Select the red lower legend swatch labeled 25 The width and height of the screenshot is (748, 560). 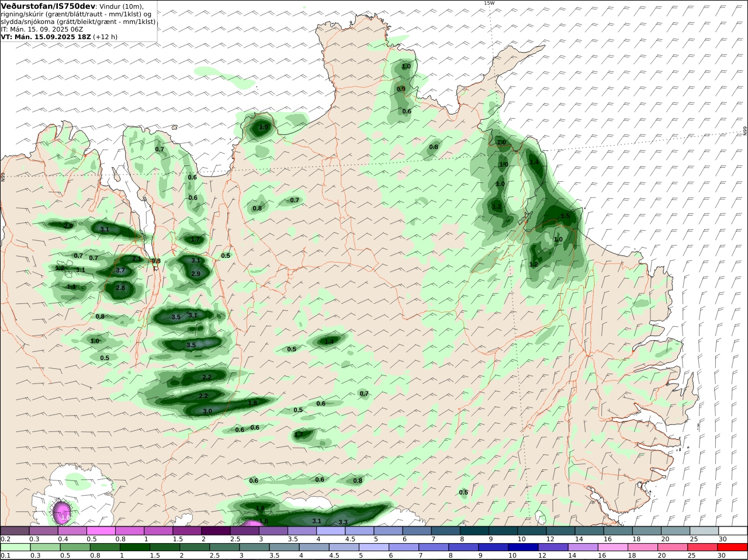point(702,547)
